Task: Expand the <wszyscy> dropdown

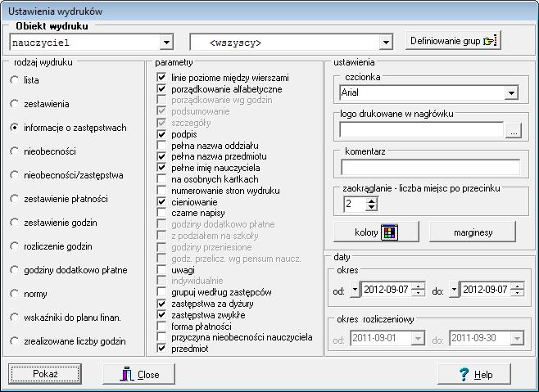Action: [x=386, y=43]
